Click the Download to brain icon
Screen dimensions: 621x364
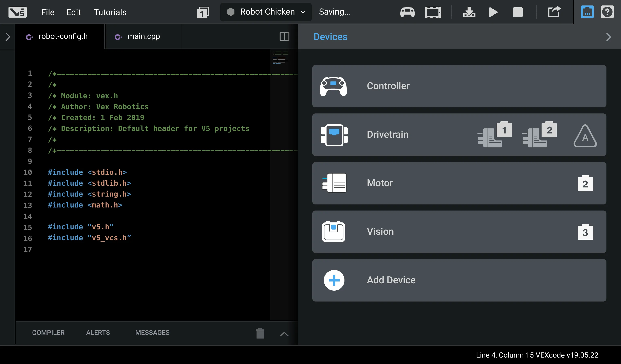[x=469, y=12]
